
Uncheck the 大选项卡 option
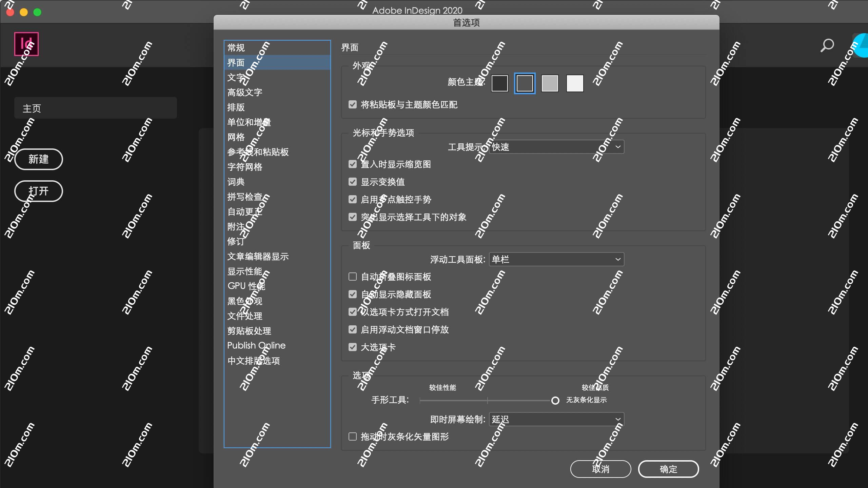pyautogui.click(x=353, y=347)
